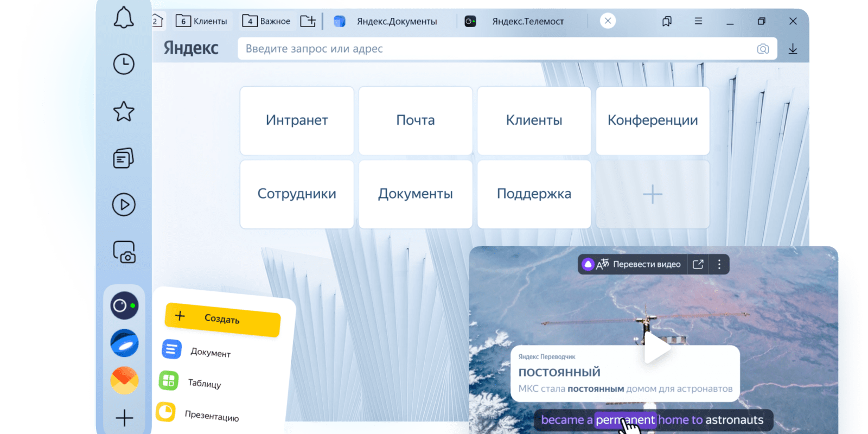Open the Интранет tile
The width and height of the screenshot is (868, 434).
pos(297,120)
